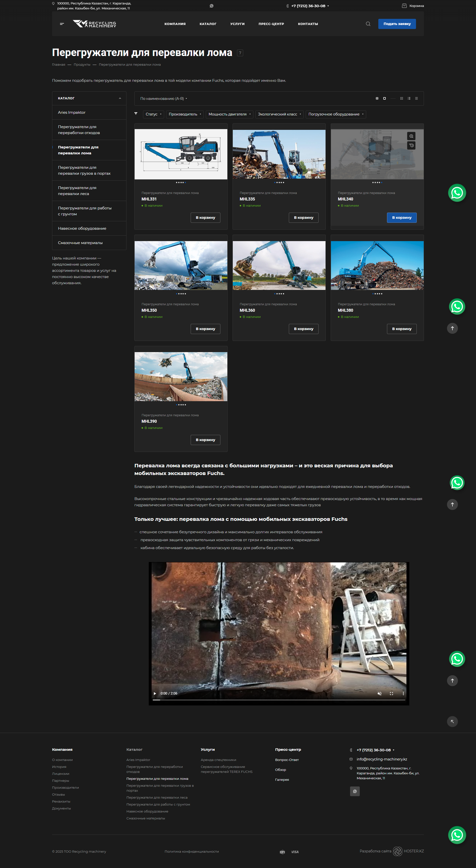Add MHL360 to the cart

(303, 329)
